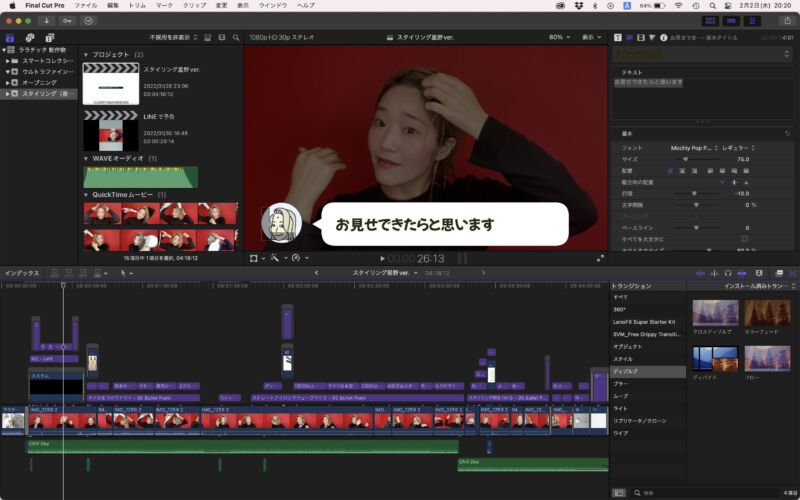
Task: Open the keyword editor key icon
Action: pyautogui.click(x=67, y=20)
